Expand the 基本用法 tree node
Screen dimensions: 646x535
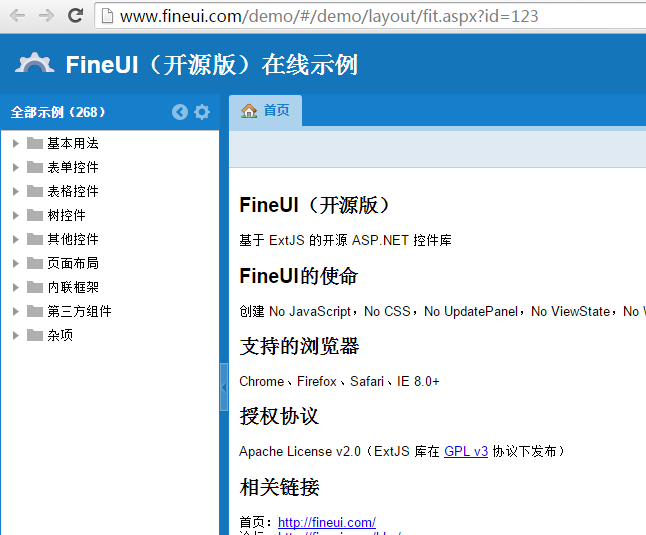[x=16, y=143]
